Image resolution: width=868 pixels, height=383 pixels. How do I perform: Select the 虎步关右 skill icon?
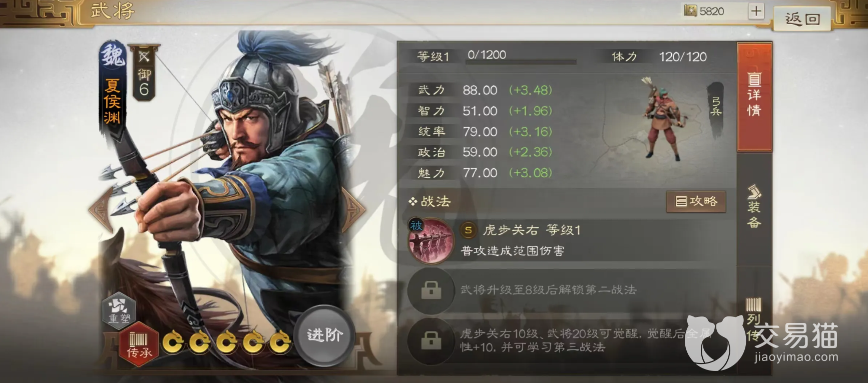tap(431, 241)
